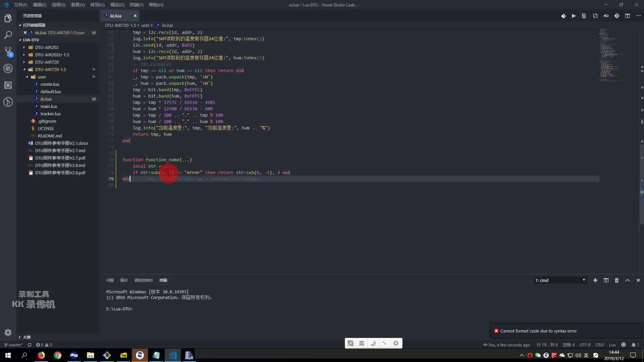The width and height of the screenshot is (644, 362).
Task: Open the terminal selector dropdown 1: cmd
Action: 560,280
